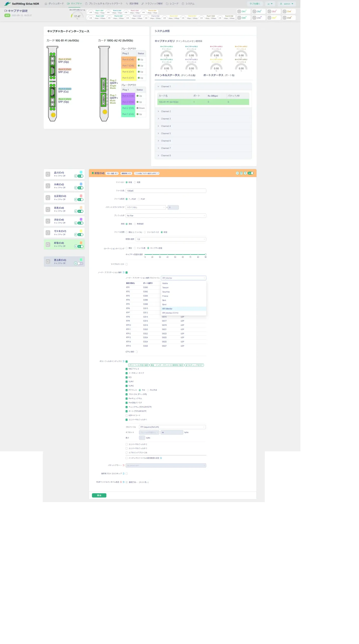The image size is (359, 644).
Task: Open the ダッシュボード menu item
Action: [54, 4]
